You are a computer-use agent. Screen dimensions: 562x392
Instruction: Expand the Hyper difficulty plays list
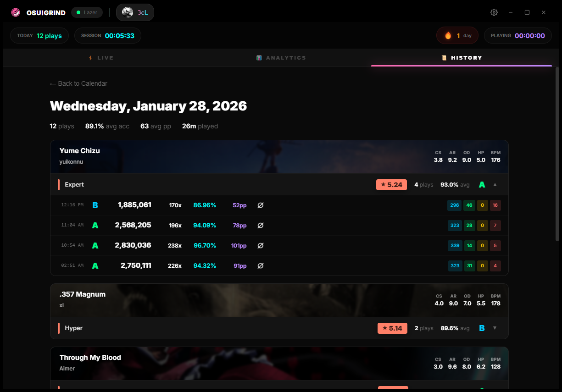pyautogui.click(x=495, y=328)
